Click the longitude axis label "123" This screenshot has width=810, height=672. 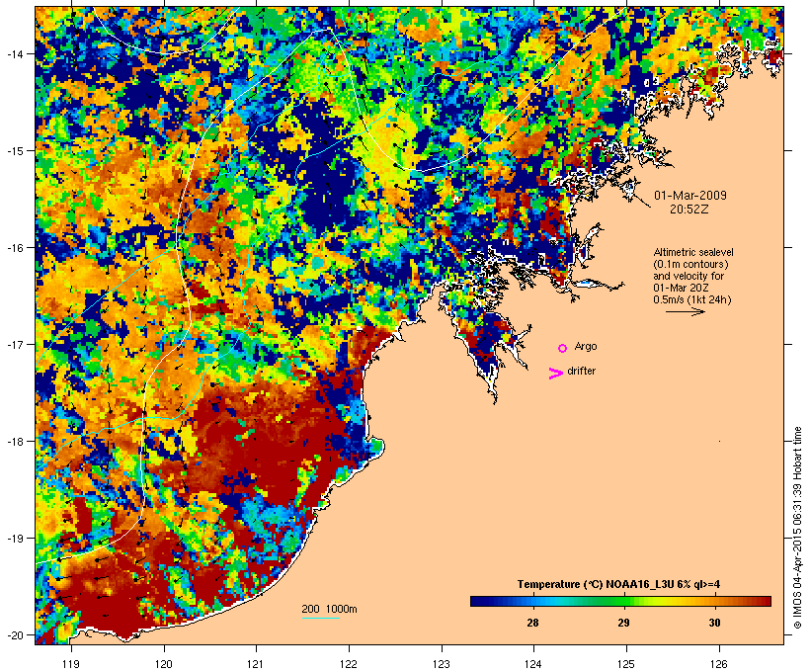pyautogui.click(x=442, y=664)
